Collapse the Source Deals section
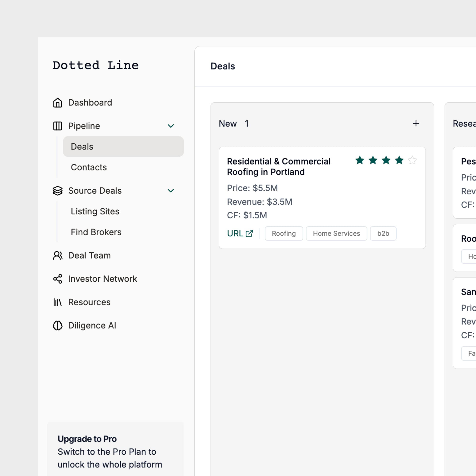This screenshot has width=476, height=476. point(171,191)
